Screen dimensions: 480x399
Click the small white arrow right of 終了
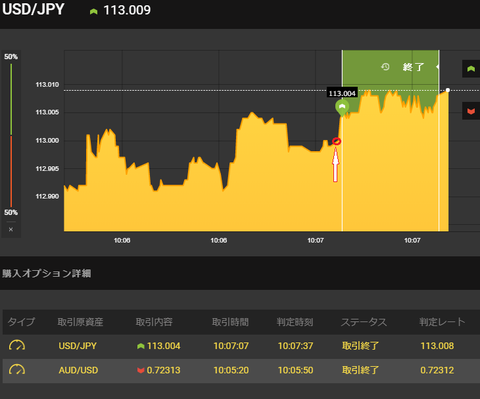(437, 67)
